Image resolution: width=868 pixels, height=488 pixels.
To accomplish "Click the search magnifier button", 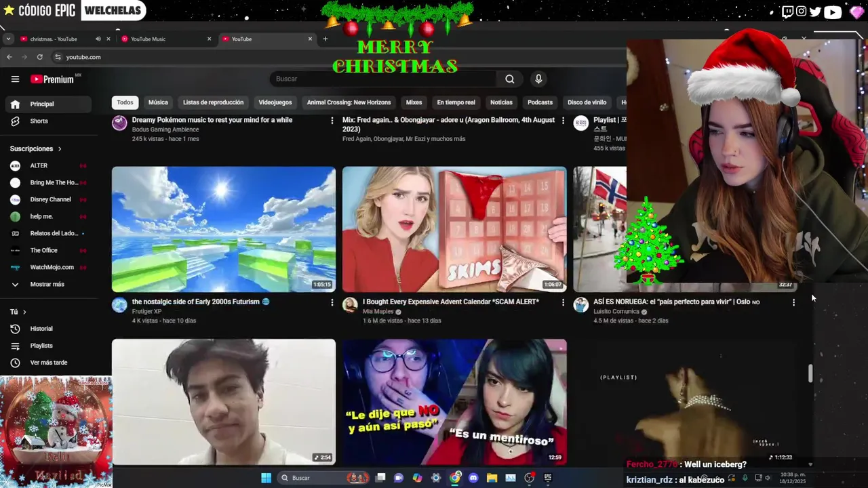I will (509, 79).
